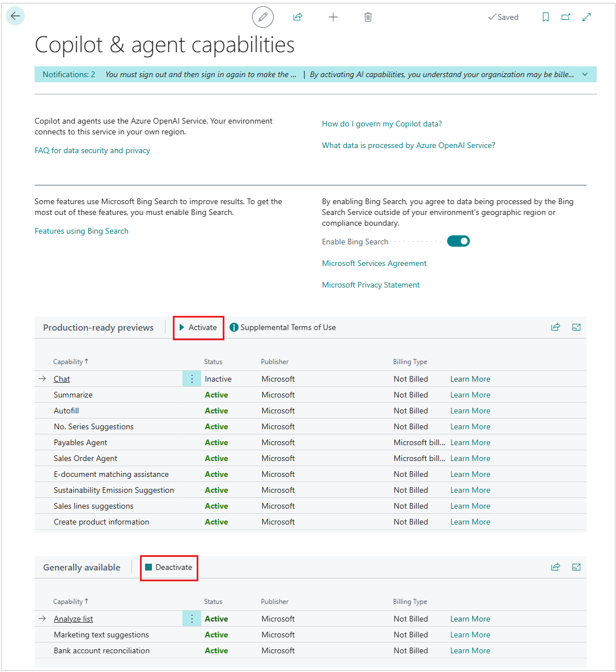Screen dimensions: 616x672
Task: Click Activate in Production-ready previews
Action: tap(198, 328)
